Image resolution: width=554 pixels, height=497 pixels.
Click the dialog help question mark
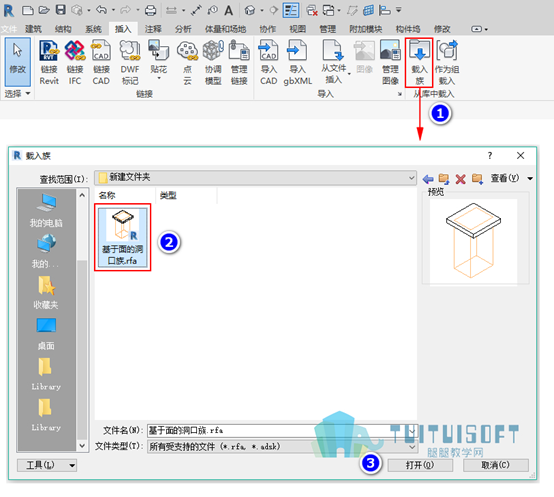point(490,156)
